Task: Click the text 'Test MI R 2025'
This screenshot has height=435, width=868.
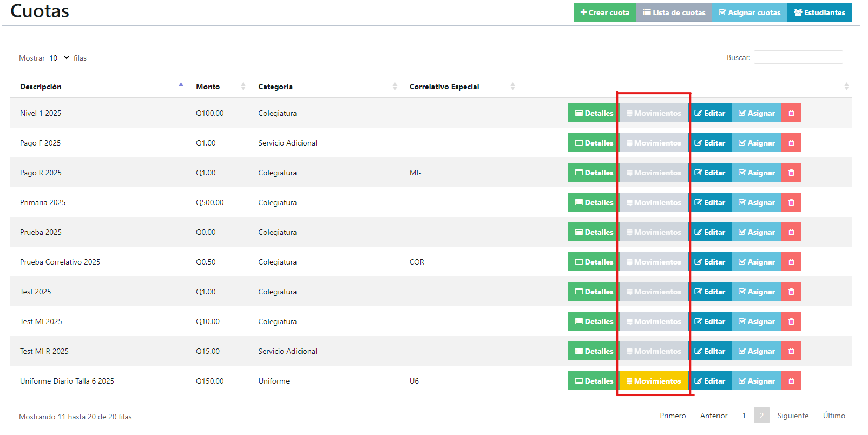Action: (44, 351)
